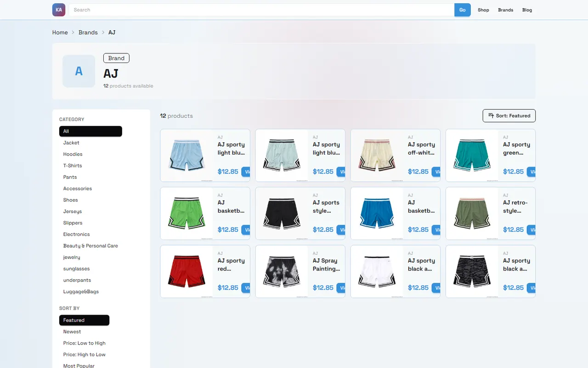This screenshot has width=588, height=368.
Task: Sort by Price: Low to High
Action: 84,343
